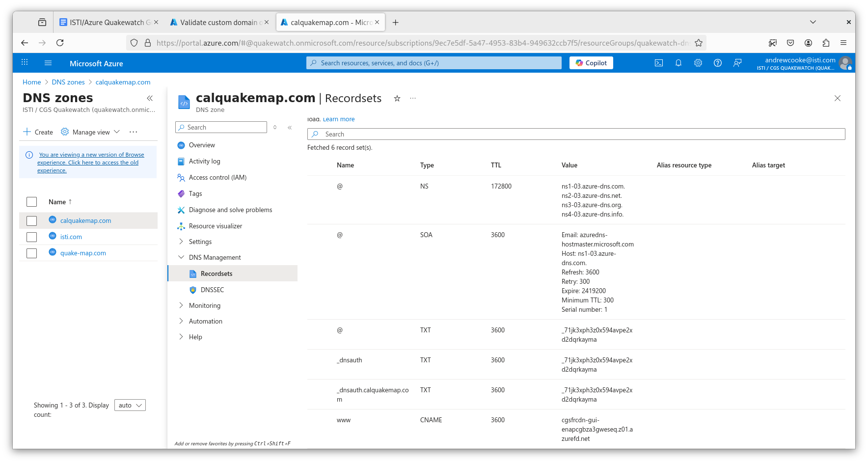This screenshot has height=463, width=868.
Task: Open site security shield icon
Action: [134, 43]
